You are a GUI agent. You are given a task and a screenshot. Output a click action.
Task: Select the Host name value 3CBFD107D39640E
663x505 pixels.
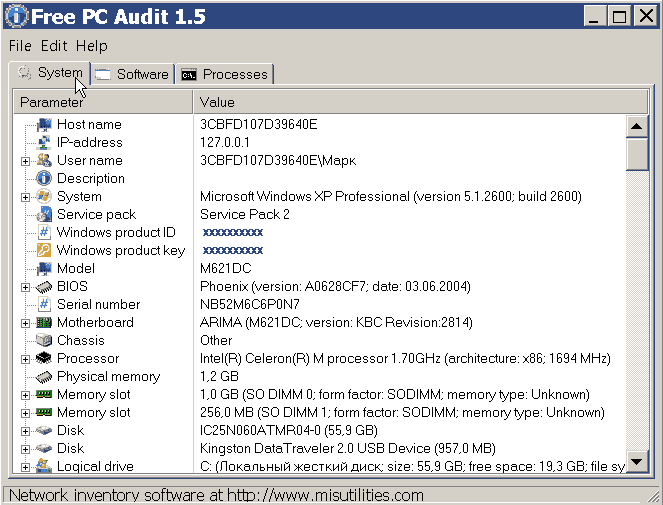click(x=258, y=124)
